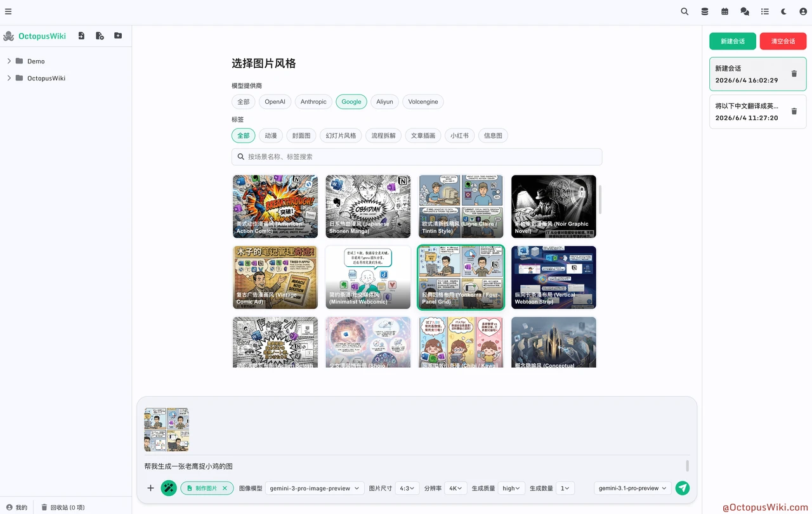Screen dimensions: 812x514
Task: Filter providers by Aliyun
Action: click(x=384, y=101)
